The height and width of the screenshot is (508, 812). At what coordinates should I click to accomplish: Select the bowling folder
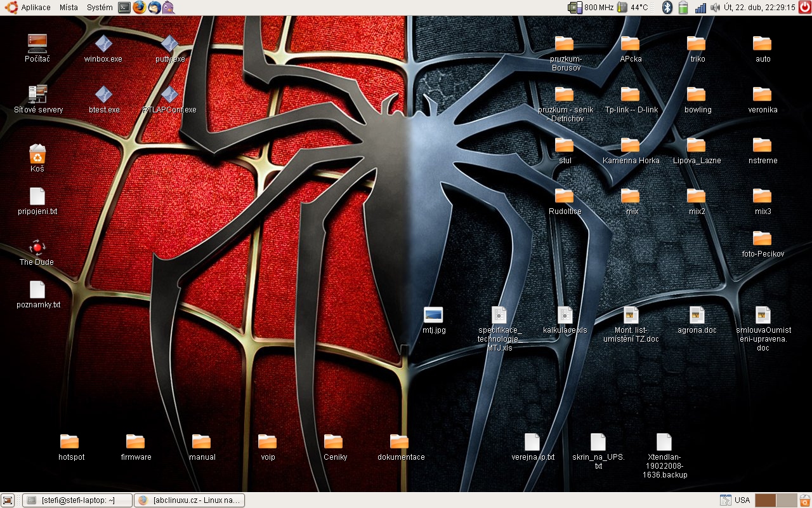point(697,100)
